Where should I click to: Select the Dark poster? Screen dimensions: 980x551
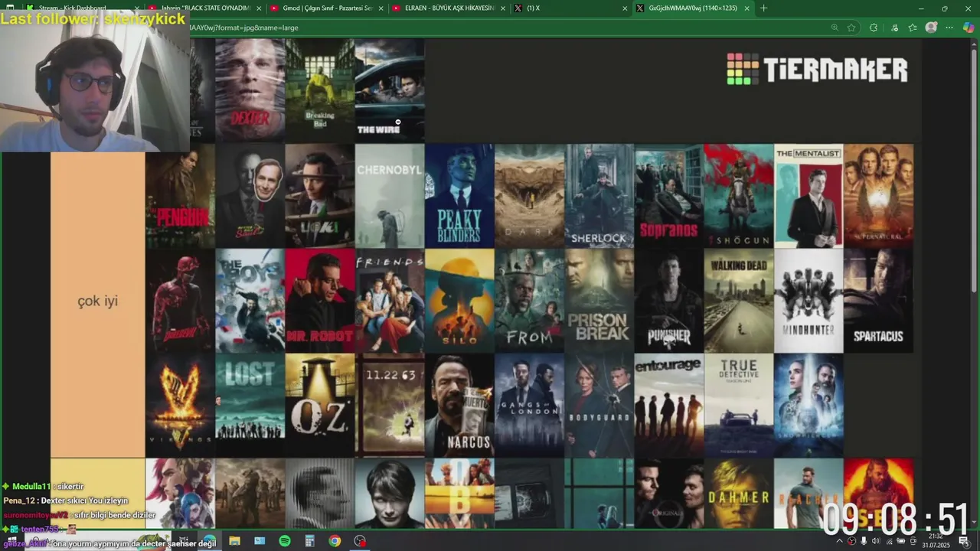tap(529, 196)
